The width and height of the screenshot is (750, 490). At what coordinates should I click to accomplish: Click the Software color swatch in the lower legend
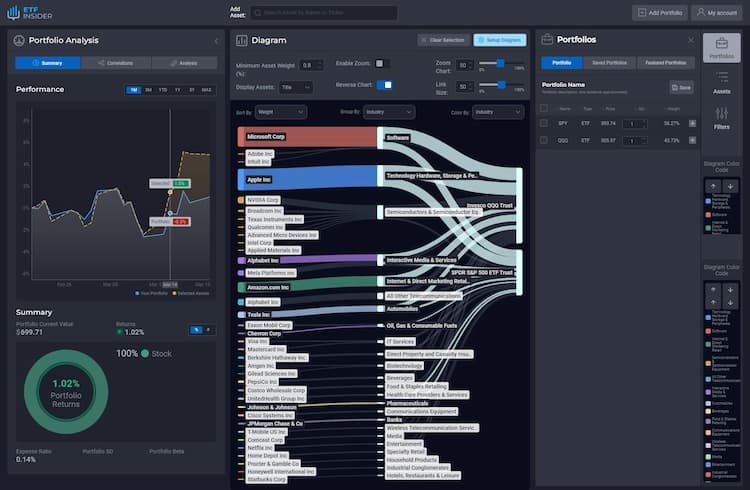(x=708, y=331)
